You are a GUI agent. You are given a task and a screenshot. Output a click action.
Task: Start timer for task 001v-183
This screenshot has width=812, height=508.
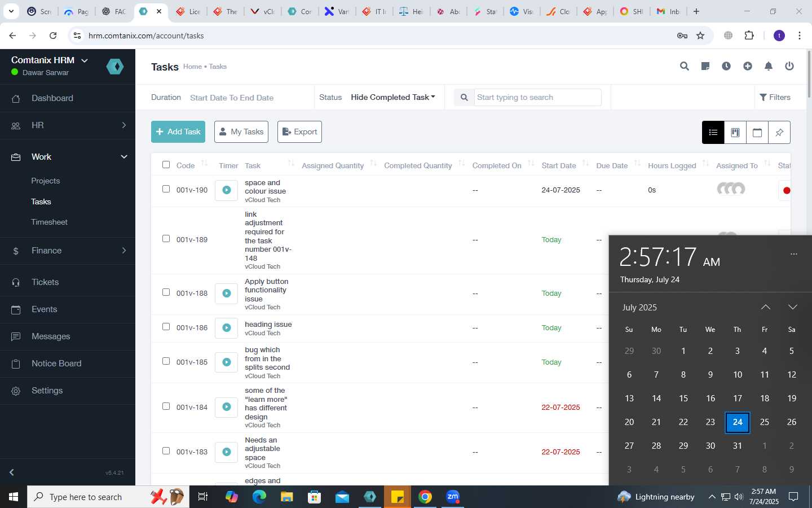click(226, 452)
